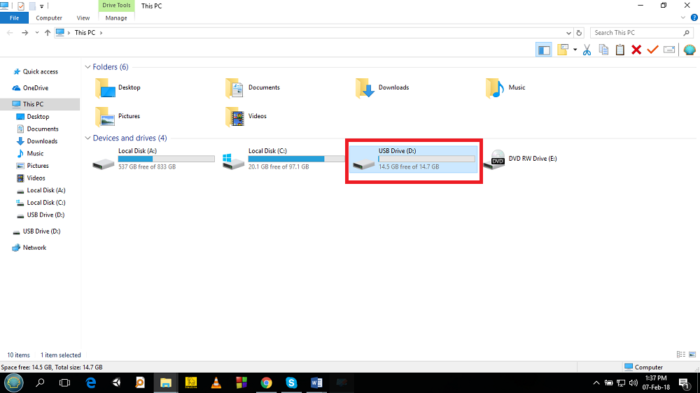700x393 pixels.
Task: Select USB Drive (D:) in Devices and drives
Action: 413,159
